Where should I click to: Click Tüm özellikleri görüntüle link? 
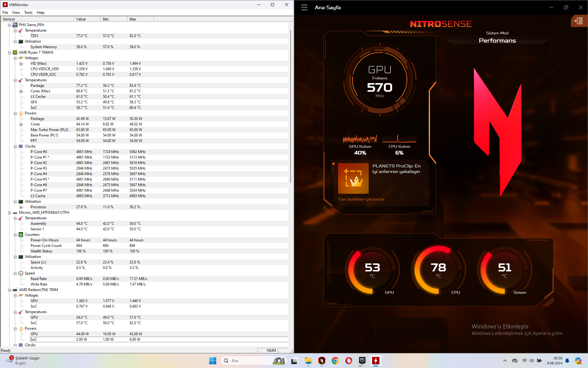click(x=361, y=199)
